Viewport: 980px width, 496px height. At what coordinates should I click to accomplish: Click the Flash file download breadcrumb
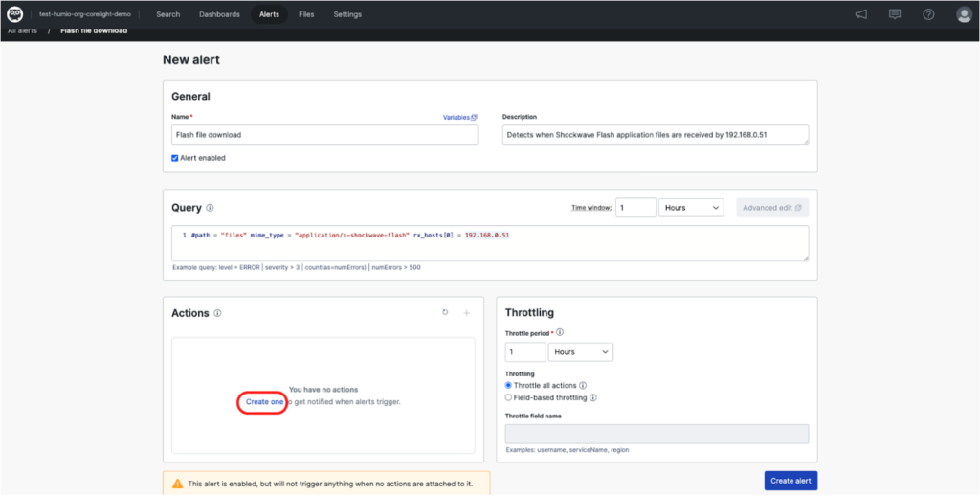click(94, 30)
